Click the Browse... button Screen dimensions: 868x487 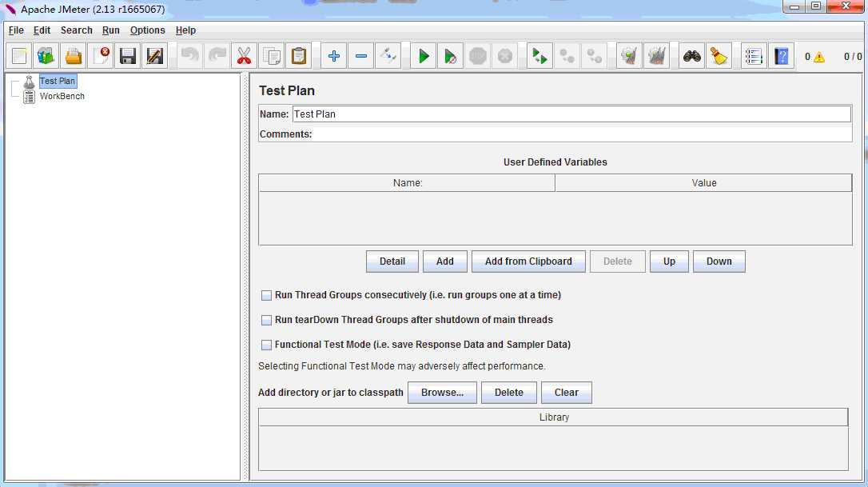point(442,393)
